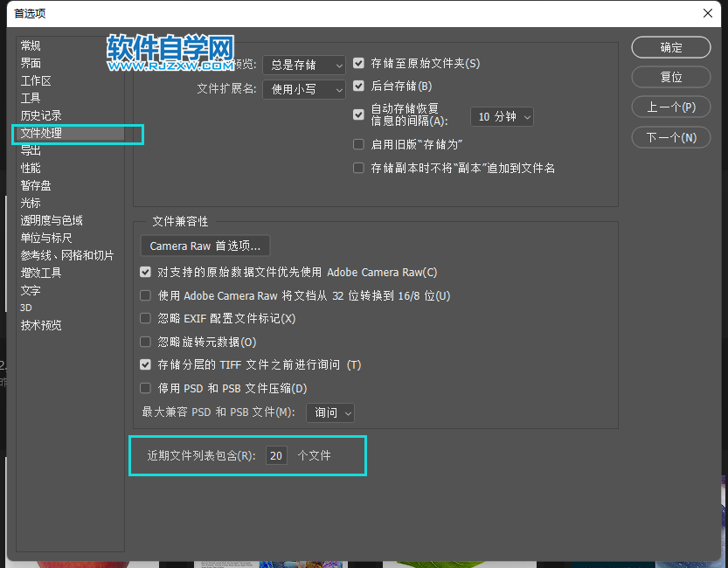Enable 忽略旋转元数据(O) checkbox

[x=145, y=342]
